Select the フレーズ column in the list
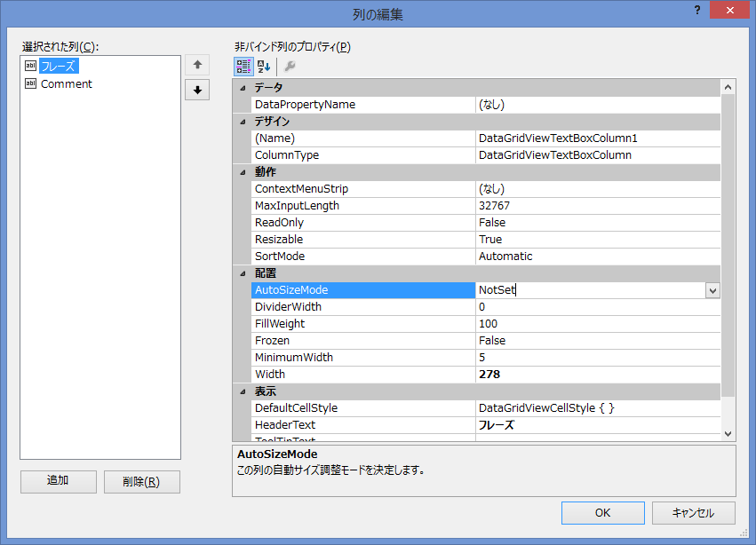 coord(59,66)
